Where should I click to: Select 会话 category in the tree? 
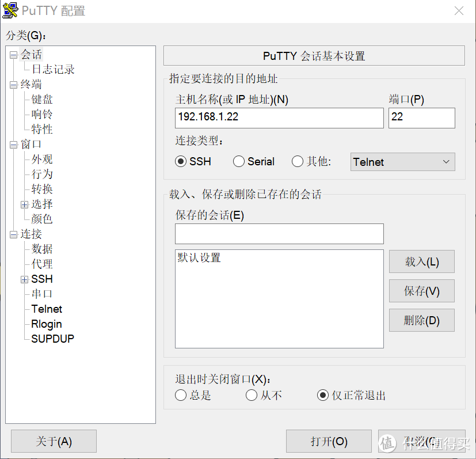pos(31,55)
